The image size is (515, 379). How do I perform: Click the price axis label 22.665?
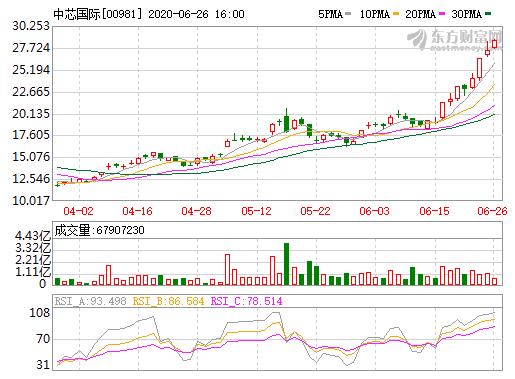31,92
